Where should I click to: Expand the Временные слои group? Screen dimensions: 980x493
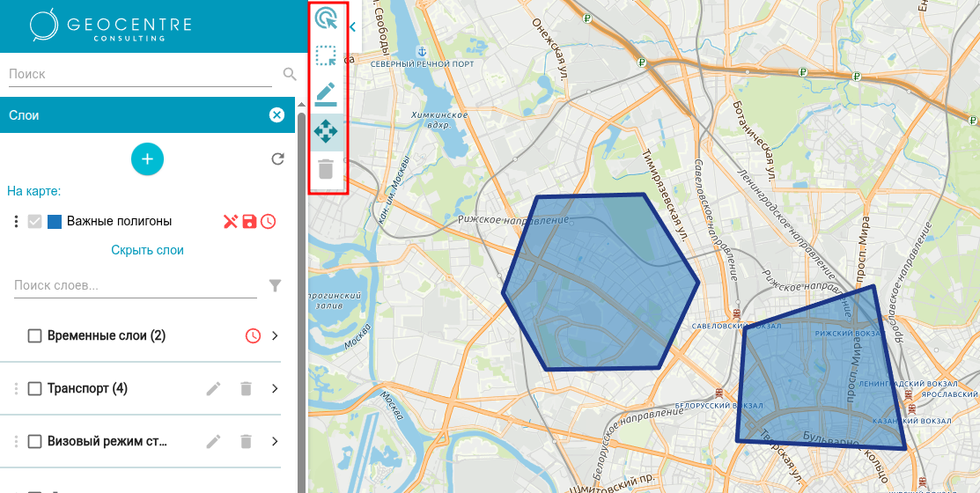[275, 336]
